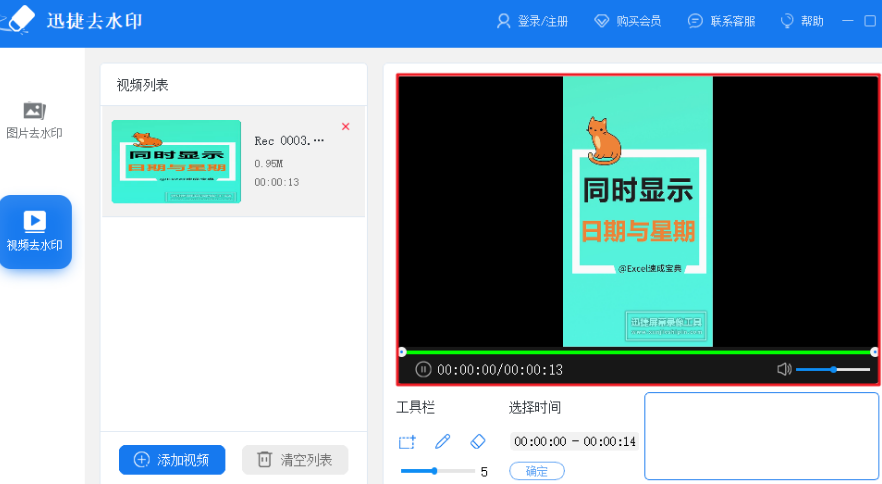Image resolution: width=882 pixels, height=484 pixels.
Task: Click 清空列表 clear list button
Action: (295, 459)
